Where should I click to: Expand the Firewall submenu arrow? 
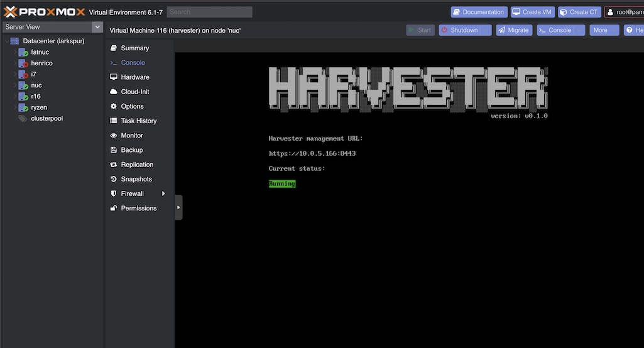click(x=163, y=193)
